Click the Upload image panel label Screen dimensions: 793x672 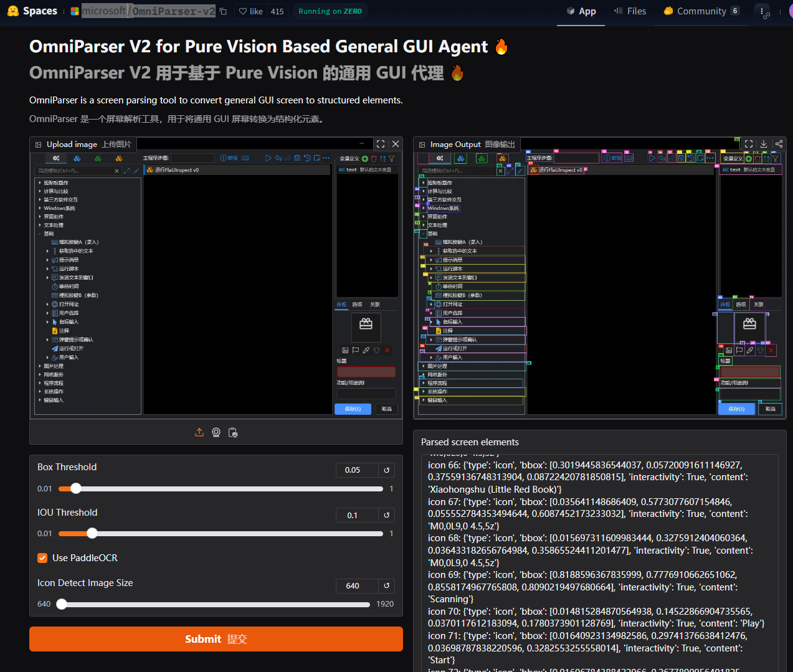pyautogui.click(x=83, y=144)
